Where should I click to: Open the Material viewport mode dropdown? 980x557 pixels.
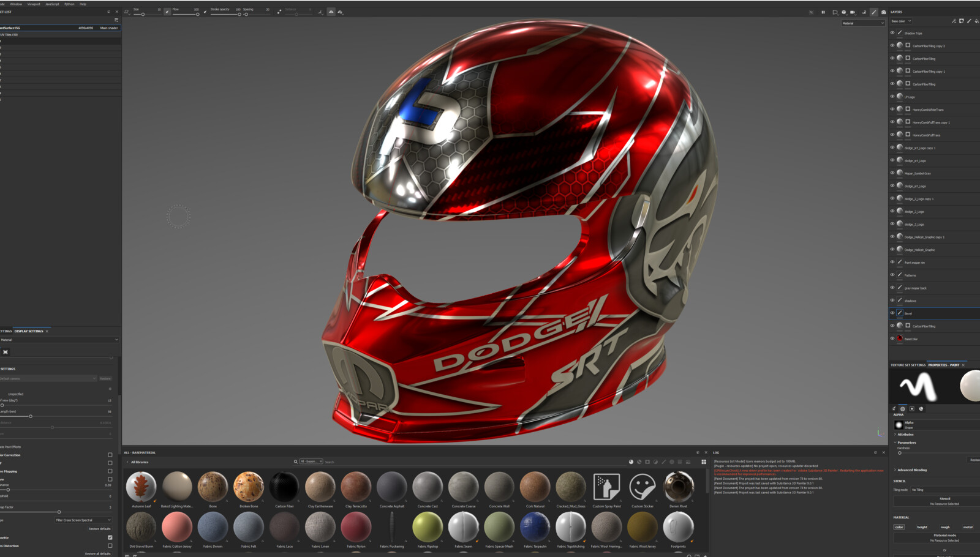(x=863, y=23)
